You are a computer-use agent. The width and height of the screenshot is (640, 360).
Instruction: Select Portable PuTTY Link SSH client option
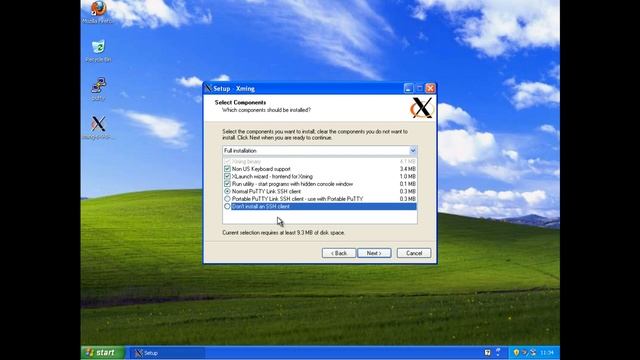tap(227, 199)
